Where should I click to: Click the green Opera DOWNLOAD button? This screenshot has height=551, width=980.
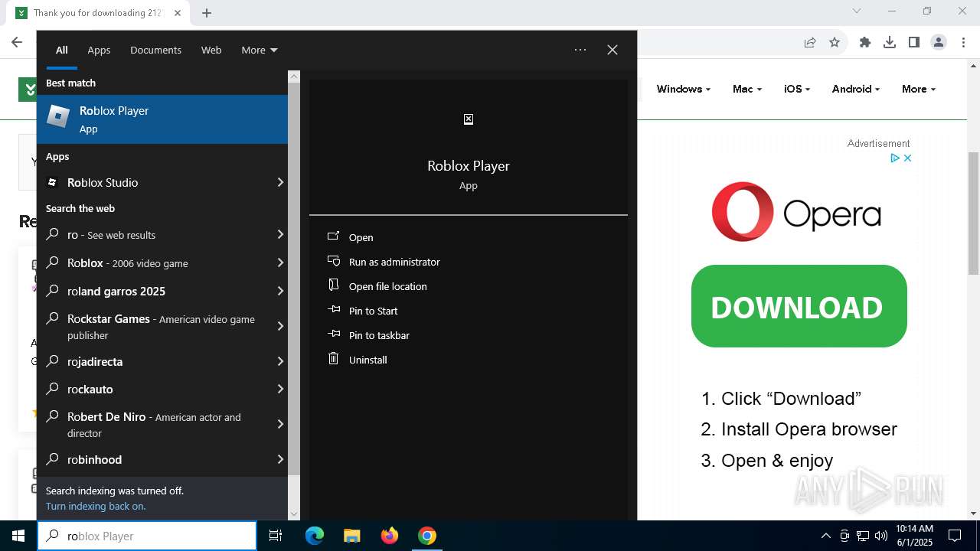[x=799, y=306]
